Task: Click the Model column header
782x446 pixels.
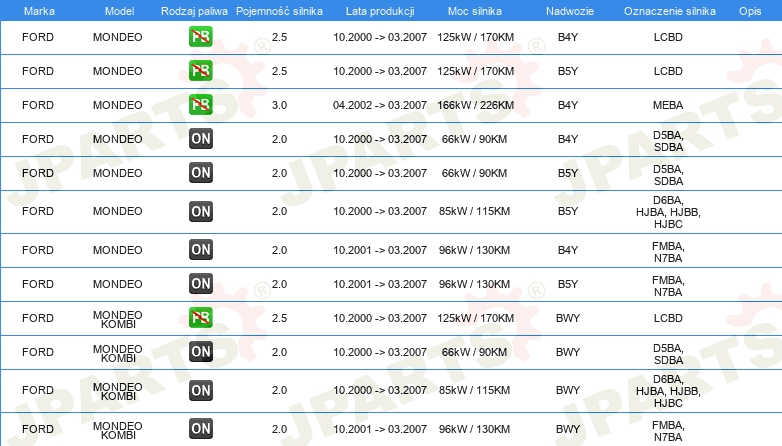Action: tap(119, 11)
